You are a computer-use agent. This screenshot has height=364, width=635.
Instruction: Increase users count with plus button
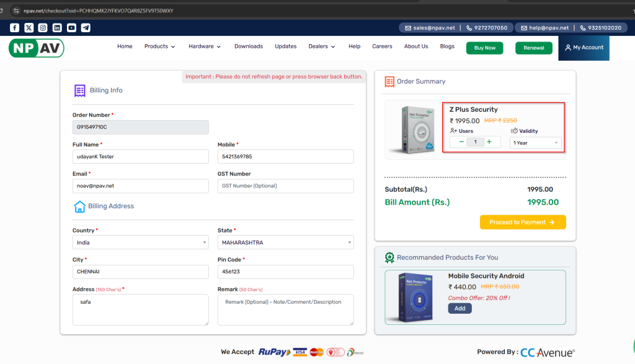tap(489, 142)
